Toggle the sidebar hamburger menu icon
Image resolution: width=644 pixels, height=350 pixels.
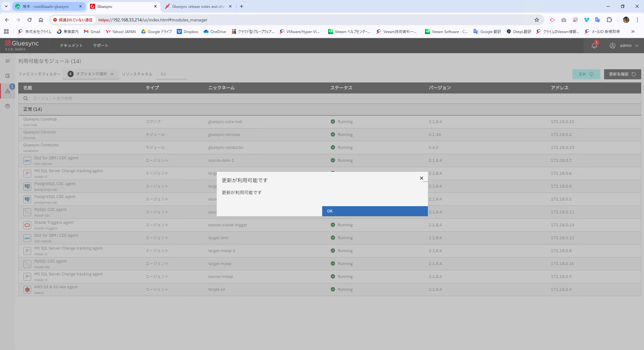pyautogui.click(x=8, y=61)
